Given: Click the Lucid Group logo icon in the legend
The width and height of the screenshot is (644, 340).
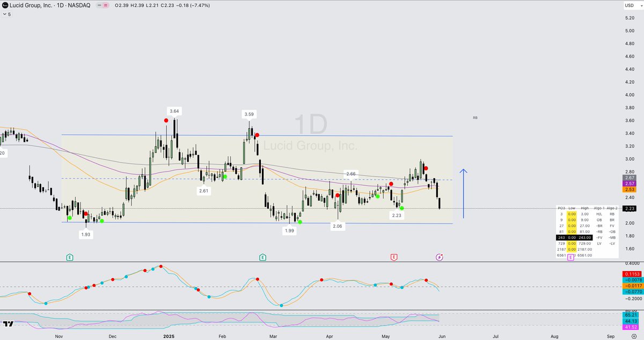Looking at the screenshot, I should click(x=4, y=5).
